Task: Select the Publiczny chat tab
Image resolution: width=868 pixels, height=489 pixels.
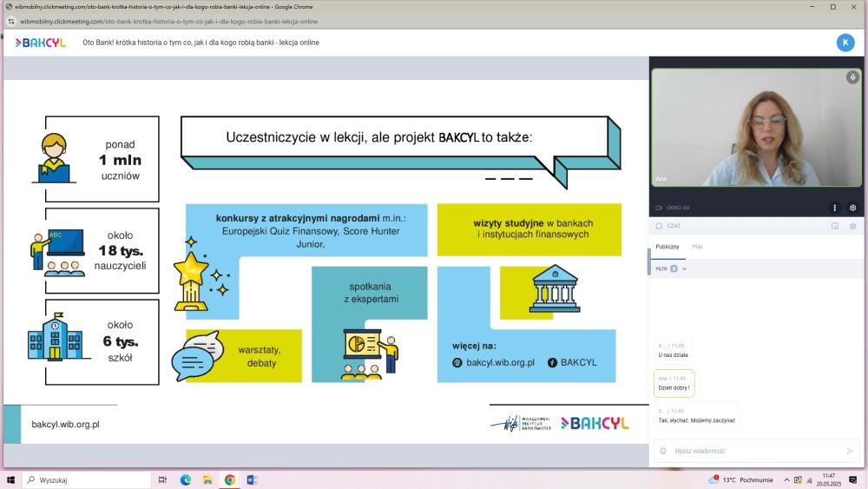Action: point(667,247)
